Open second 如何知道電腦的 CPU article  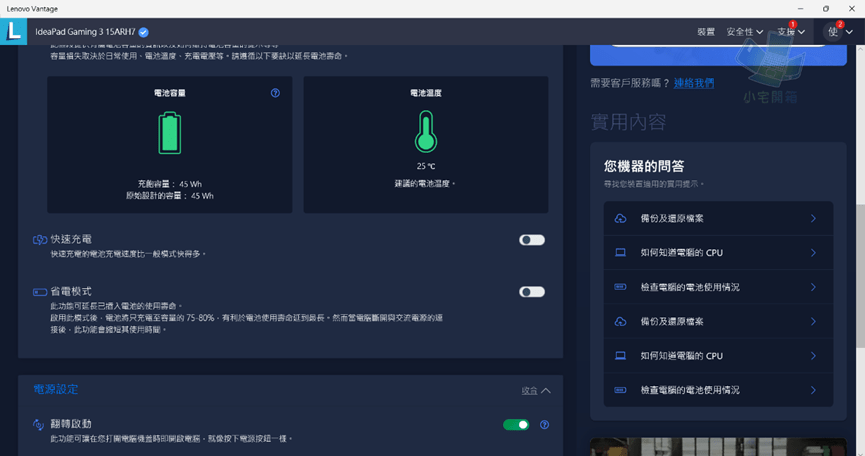(x=718, y=356)
